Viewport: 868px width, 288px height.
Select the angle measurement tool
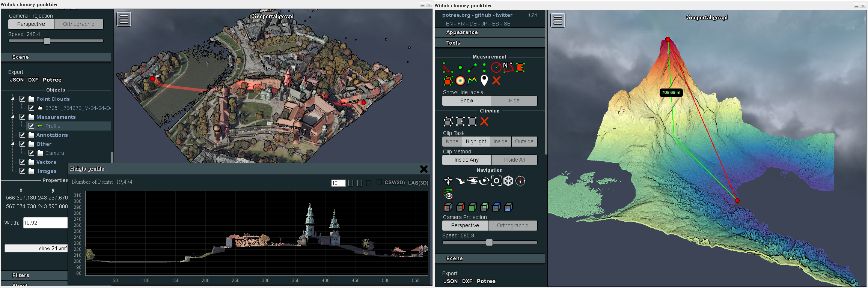pos(448,68)
